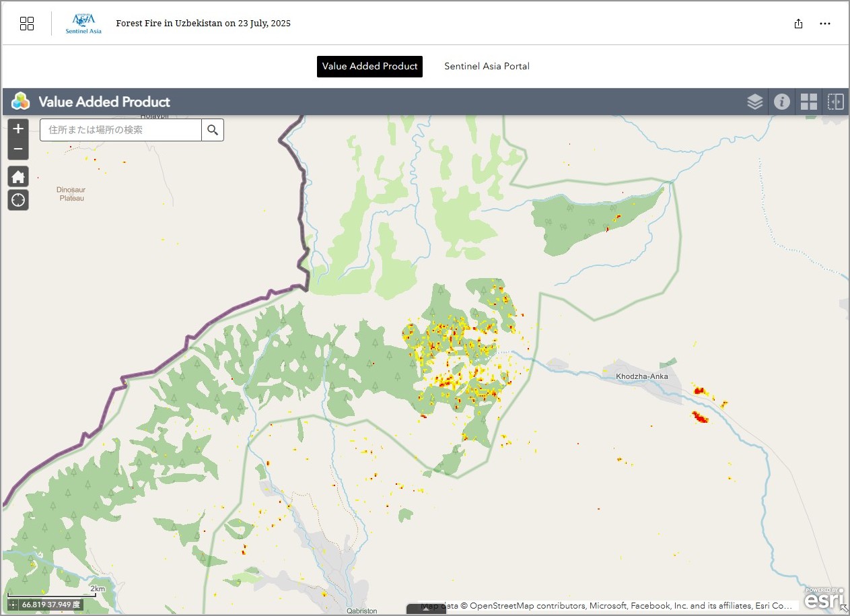
Task: Show map info panel icon
Action: [x=781, y=102]
